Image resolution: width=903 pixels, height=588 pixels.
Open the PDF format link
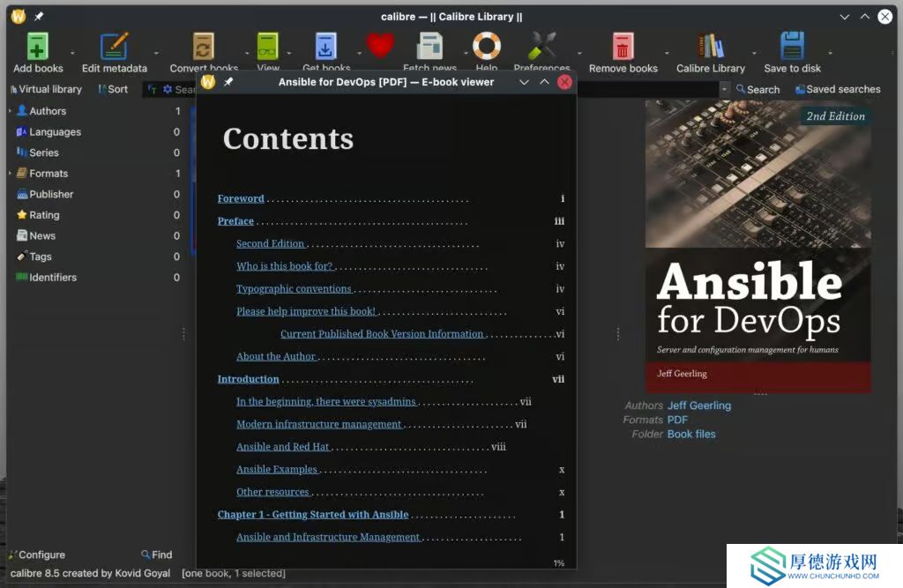pyautogui.click(x=677, y=420)
